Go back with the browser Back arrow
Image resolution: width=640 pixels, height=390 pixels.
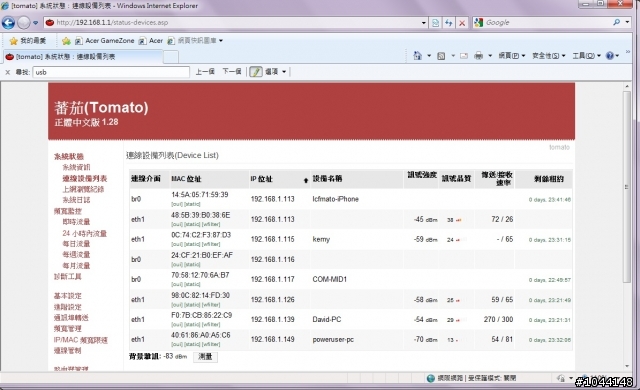(9, 23)
